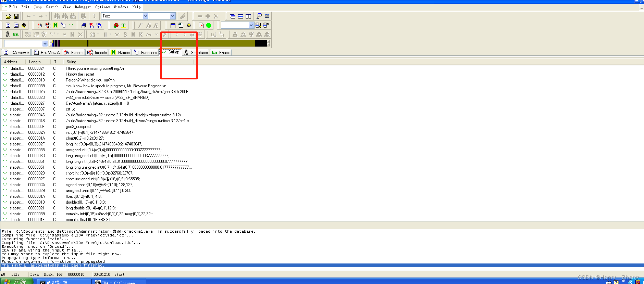Click the Imports window toolbar icon

click(x=48, y=25)
